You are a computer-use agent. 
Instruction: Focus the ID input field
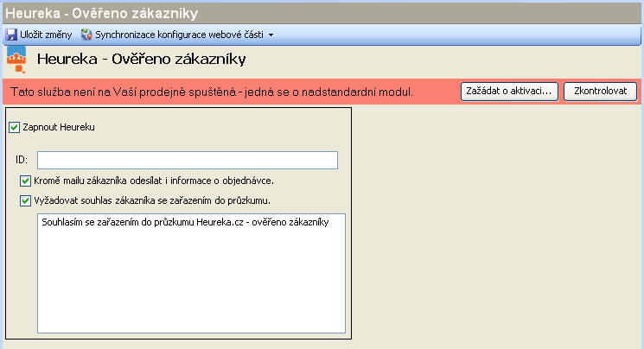click(x=188, y=160)
